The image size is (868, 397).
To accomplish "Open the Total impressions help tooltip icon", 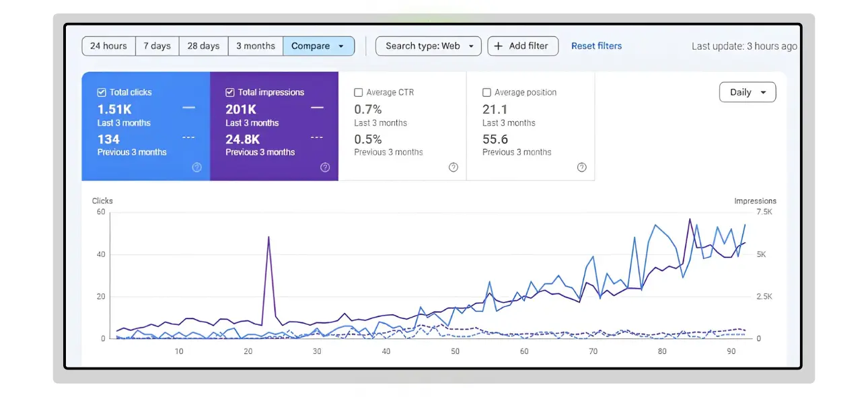I will (325, 167).
